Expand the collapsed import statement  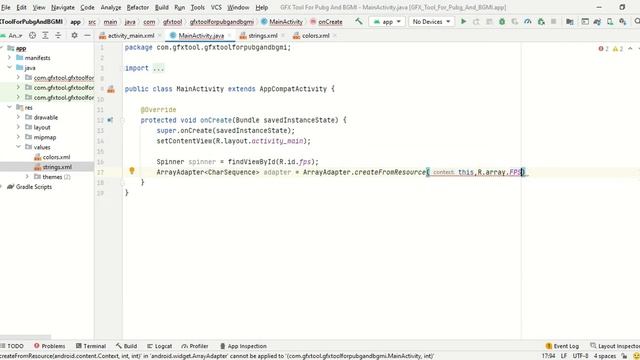click(158, 68)
